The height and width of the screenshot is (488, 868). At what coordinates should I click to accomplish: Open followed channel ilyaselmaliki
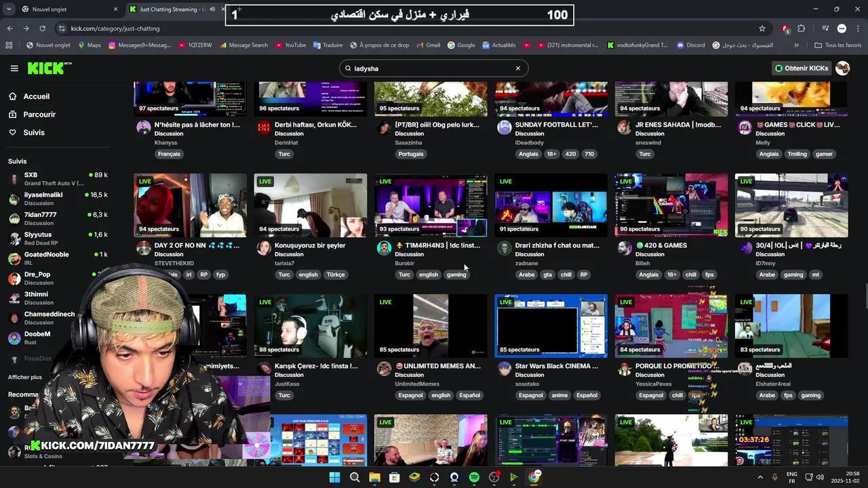pos(58,199)
